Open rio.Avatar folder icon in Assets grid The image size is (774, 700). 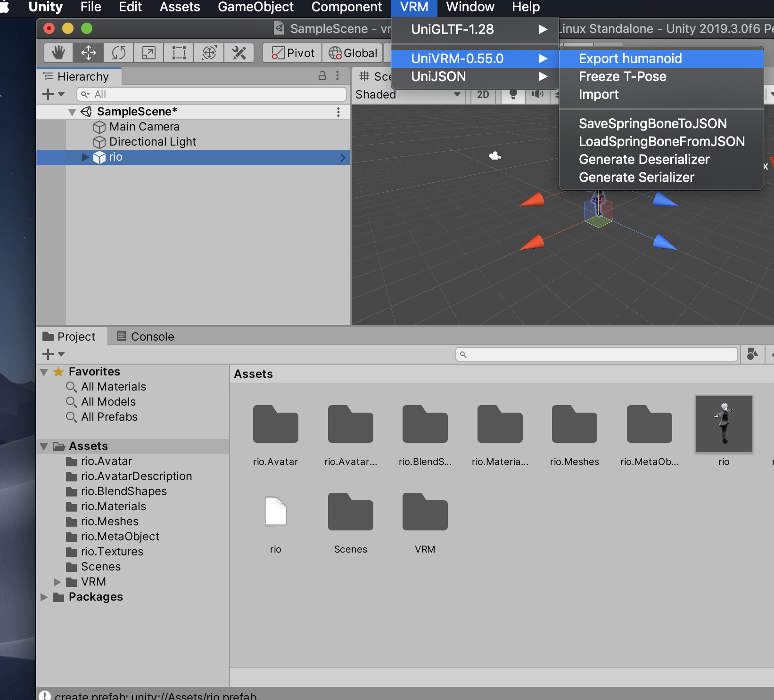(x=276, y=424)
